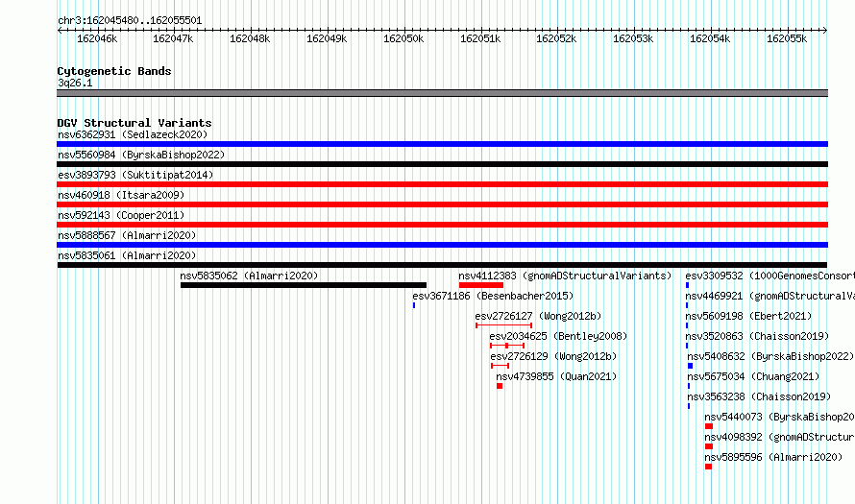The width and height of the screenshot is (855, 504).
Task: Click nsv5895596 (Almarri2020) label
Action: point(773,457)
